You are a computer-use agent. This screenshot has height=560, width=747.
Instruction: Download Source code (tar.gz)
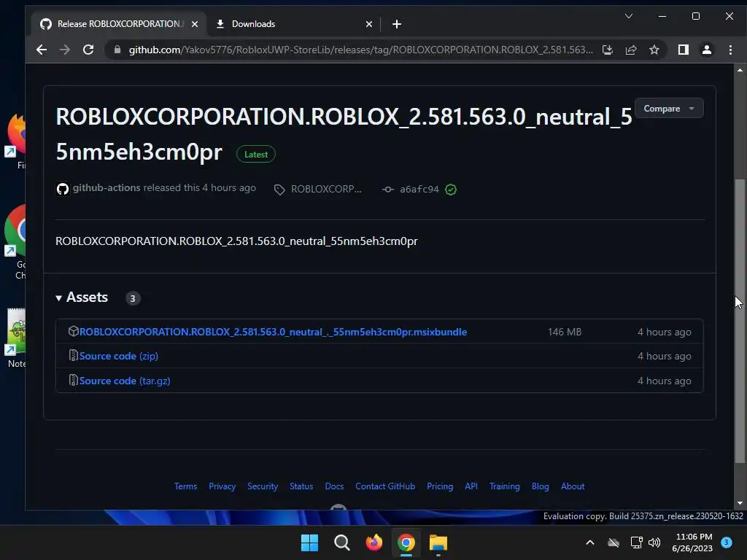pyautogui.click(x=125, y=381)
